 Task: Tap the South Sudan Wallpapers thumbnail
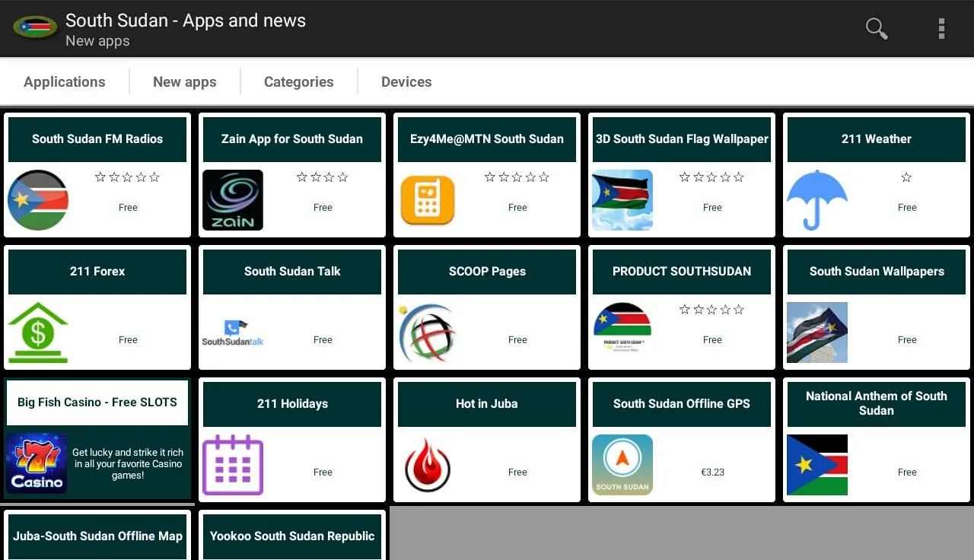pos(817,332)
